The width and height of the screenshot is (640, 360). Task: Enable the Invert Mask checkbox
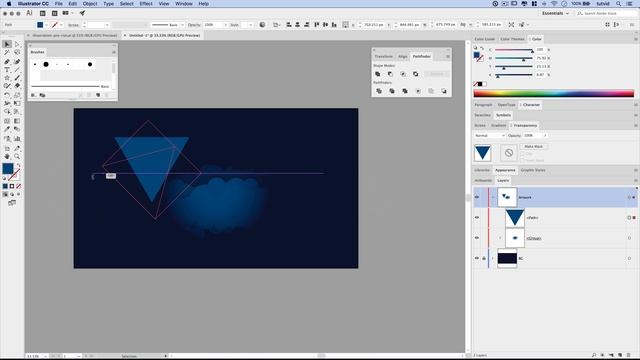(x=522, y=160)
